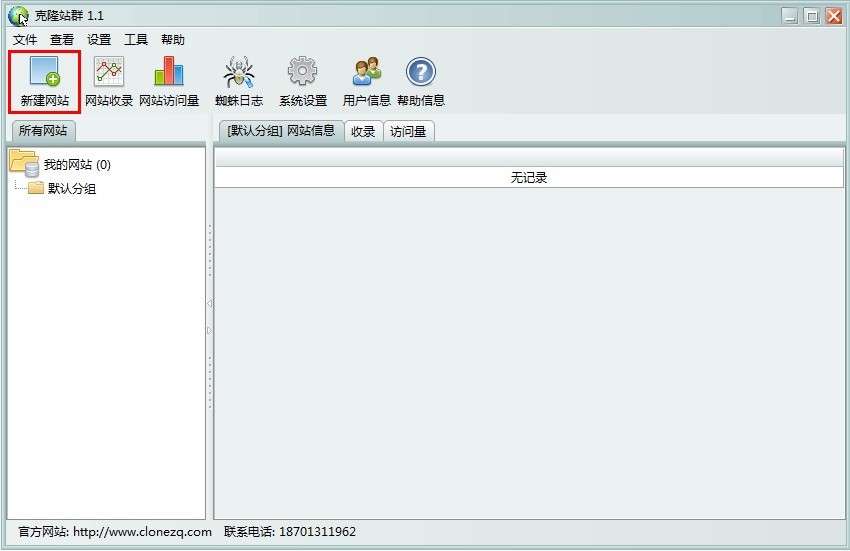850x551 pixels.
Task: Open the 查看 menu
Action: [x=62, y=40]
